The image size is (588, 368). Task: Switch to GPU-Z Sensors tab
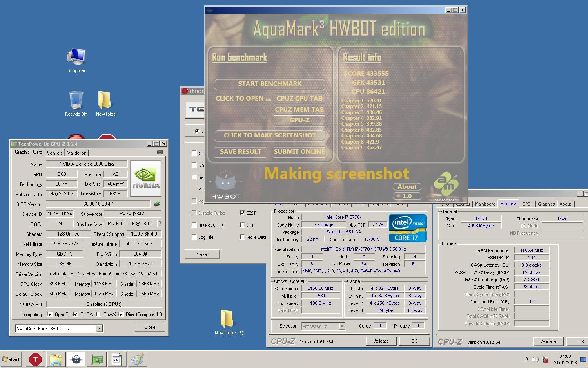pos(55,153)
